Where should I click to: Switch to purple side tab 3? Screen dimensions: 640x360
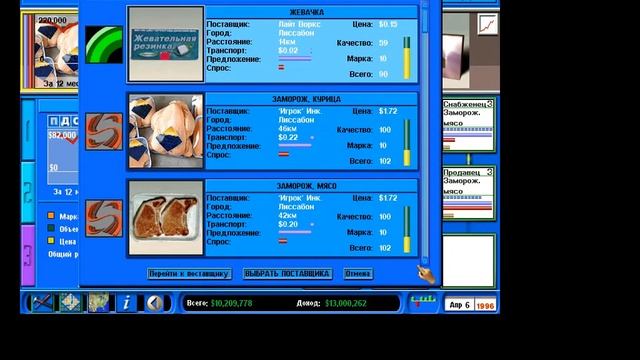click(x=28, y=256)
